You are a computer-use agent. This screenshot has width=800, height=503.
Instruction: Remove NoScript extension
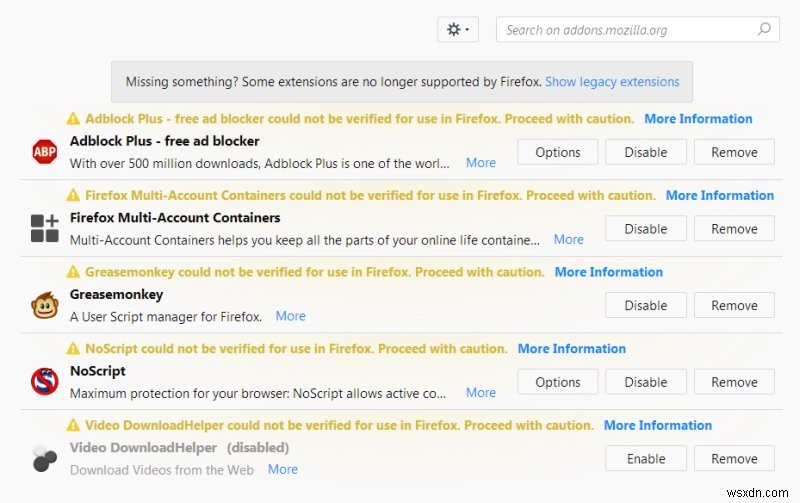[x=734, y=382]
